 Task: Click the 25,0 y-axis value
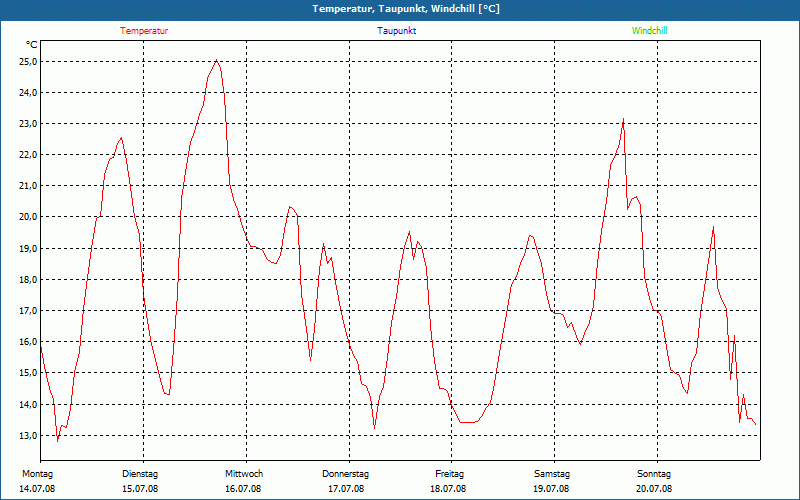29,62
